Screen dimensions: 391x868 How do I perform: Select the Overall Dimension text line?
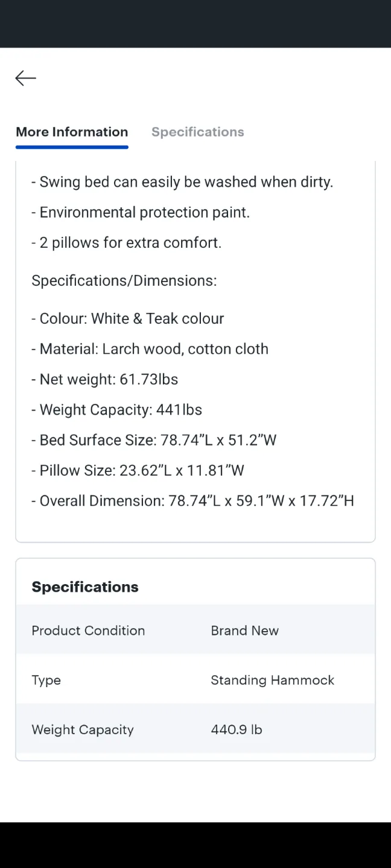tap(192, 500)
